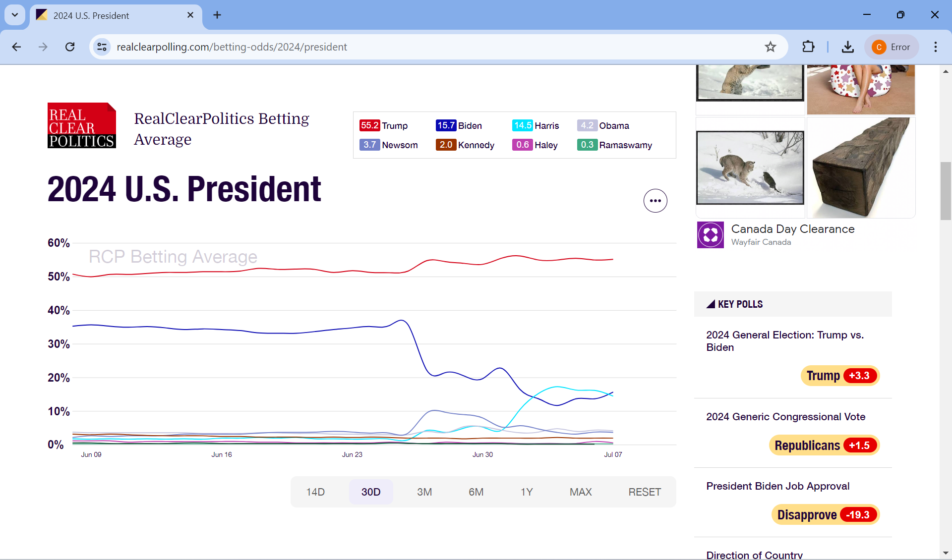The image size is (952, 560).
Task: Open 2024 General Election: Trump vs. Biden poll
Action: point(785,341)
